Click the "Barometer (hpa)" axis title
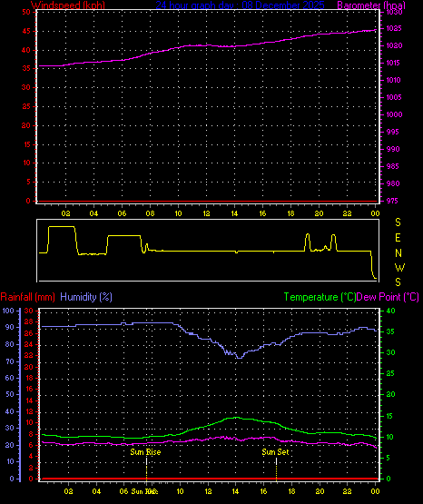This screenshot has height=504, width=423. [371, 5]
